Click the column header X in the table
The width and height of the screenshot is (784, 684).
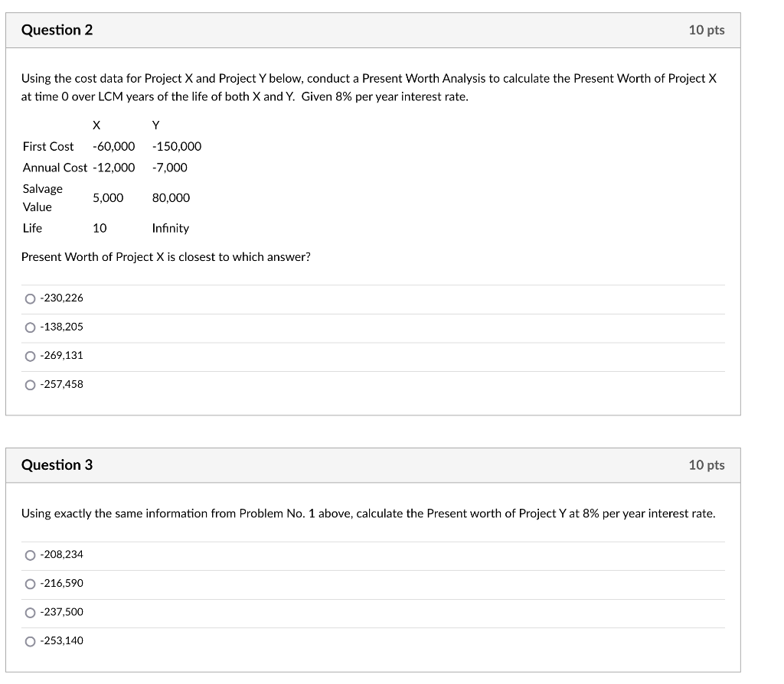[96, 125]
